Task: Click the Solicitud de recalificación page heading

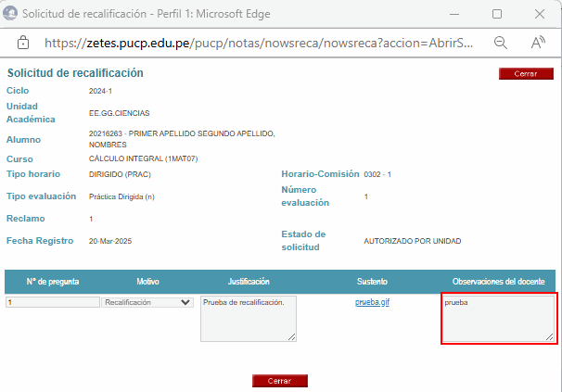Action: pos(75,72)
